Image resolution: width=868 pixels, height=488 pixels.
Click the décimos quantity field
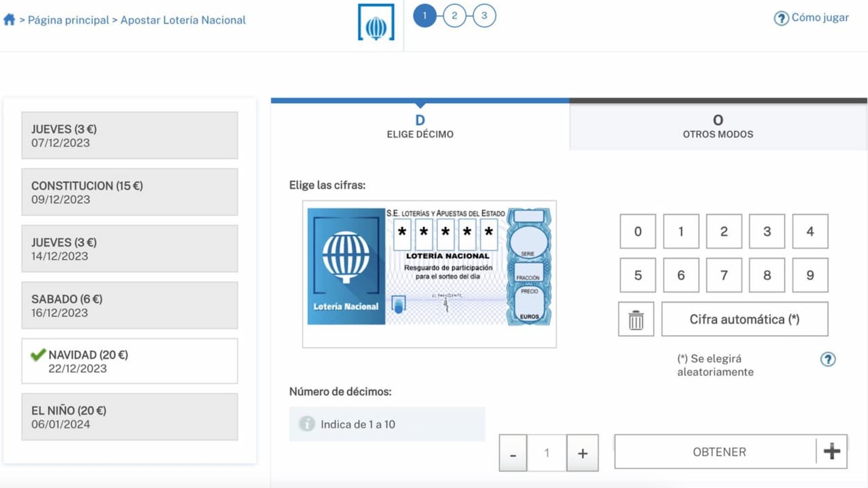point(547,453)
